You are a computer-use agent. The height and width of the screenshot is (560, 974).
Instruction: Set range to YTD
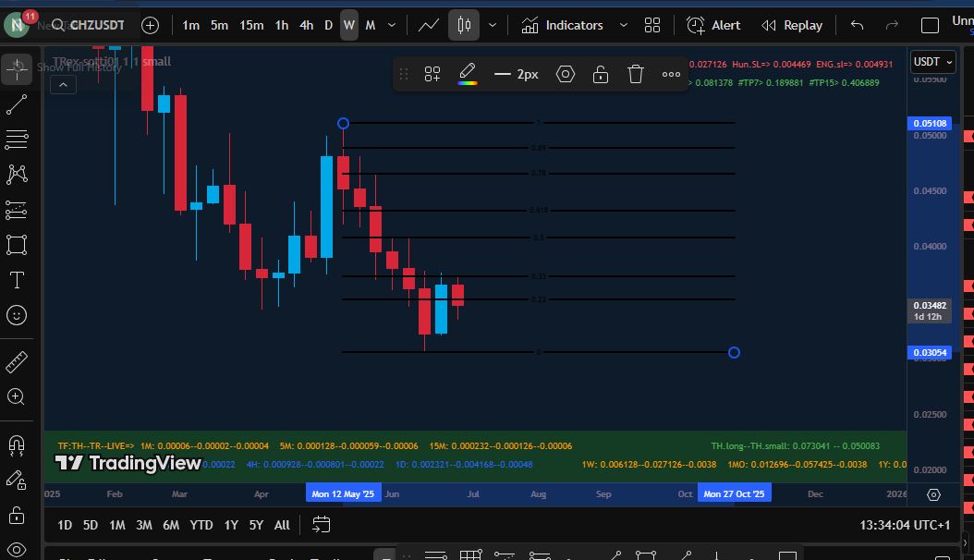coord(201,525)
